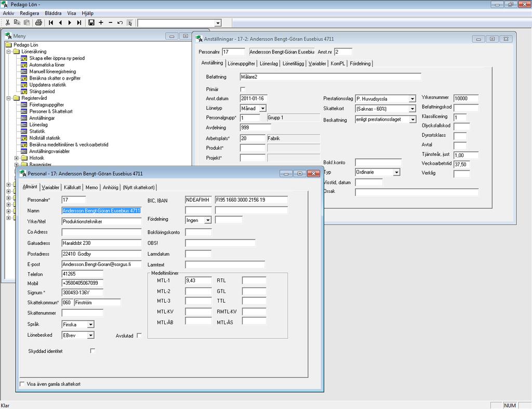Enable Skyddad identitet checkbox
The image size is (532, 409).
92,351
